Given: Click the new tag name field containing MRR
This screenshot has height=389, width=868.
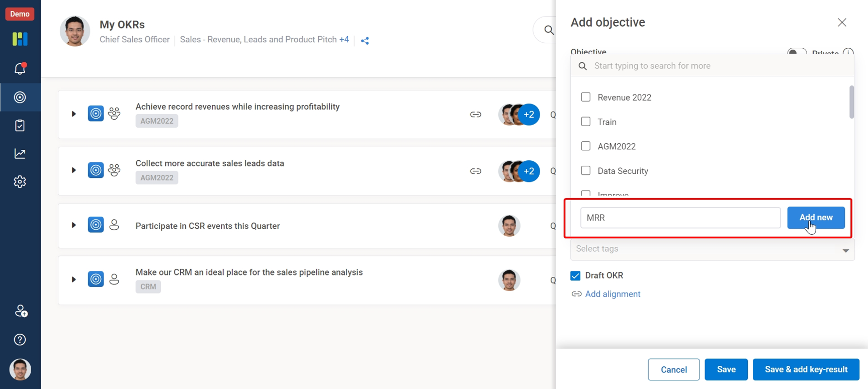Looking at the screenshot, I should click(680, 218).
